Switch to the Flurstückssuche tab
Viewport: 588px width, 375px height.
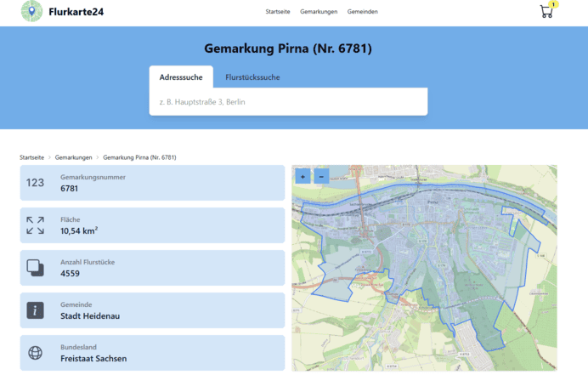(252, 77)
